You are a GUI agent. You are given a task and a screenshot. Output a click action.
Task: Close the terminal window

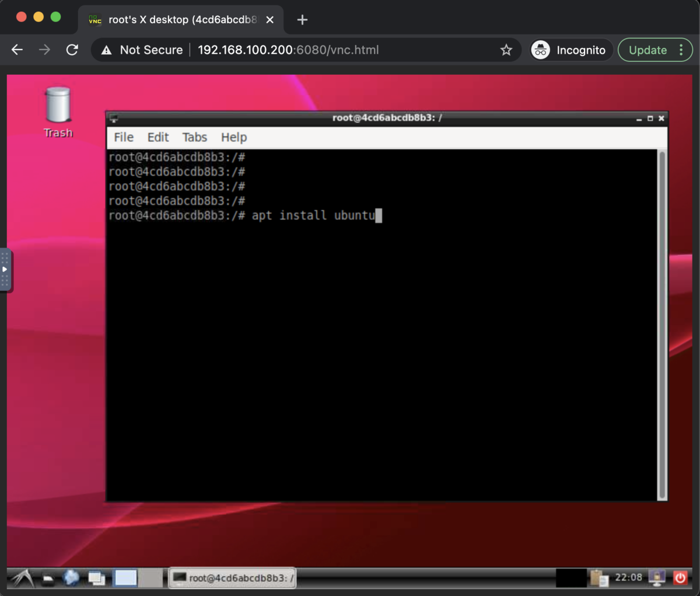pos(661,118)
